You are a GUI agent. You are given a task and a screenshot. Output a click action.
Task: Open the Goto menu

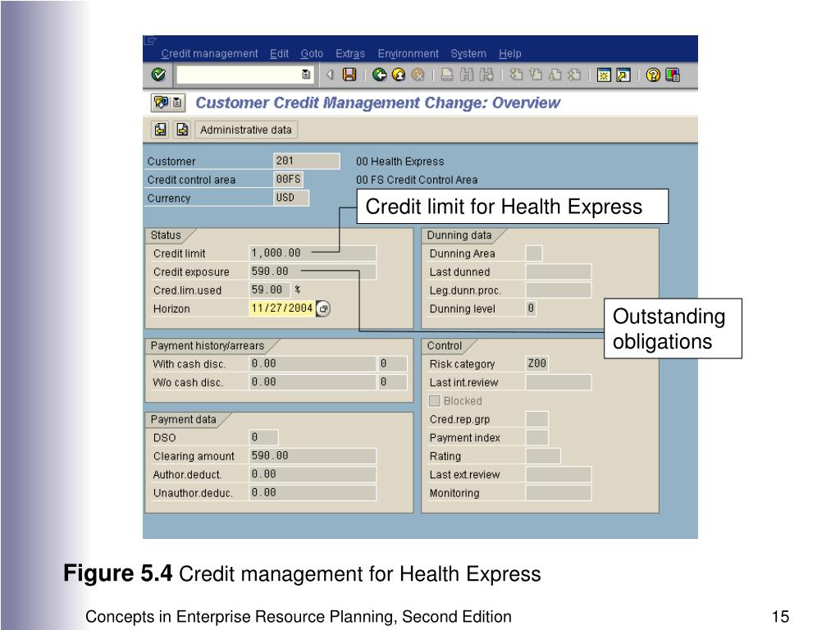312,53
